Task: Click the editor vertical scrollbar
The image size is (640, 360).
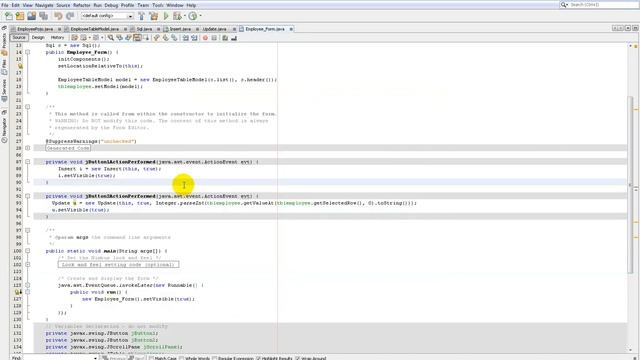Action: click(x=630, y=184)
